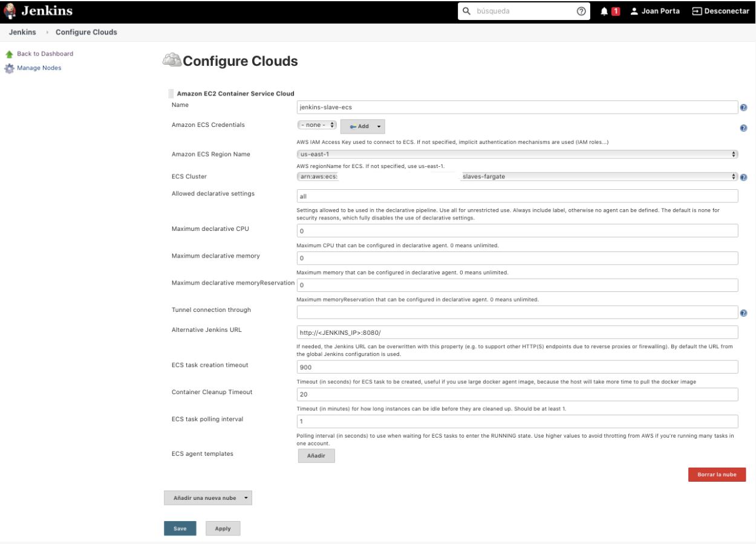756x544 pixels.
Task: Click the Apply button
Action: pos(223,528)
